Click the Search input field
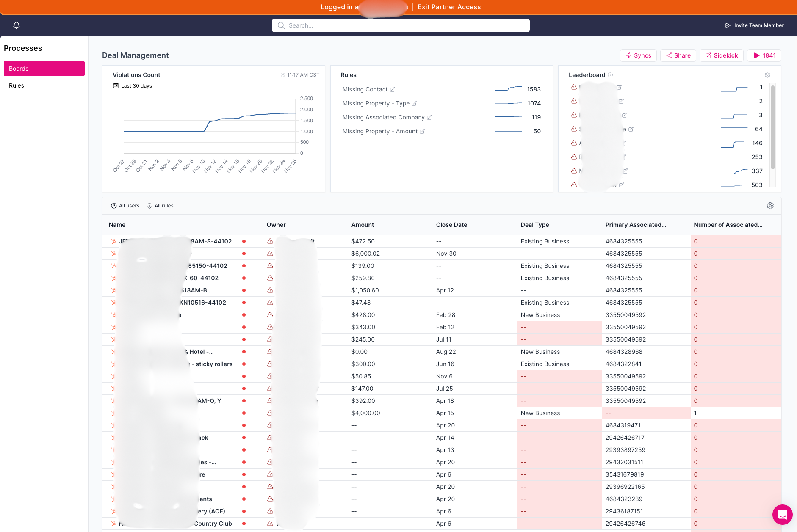This screenshot has width=797, height=532. click(400, 25)
